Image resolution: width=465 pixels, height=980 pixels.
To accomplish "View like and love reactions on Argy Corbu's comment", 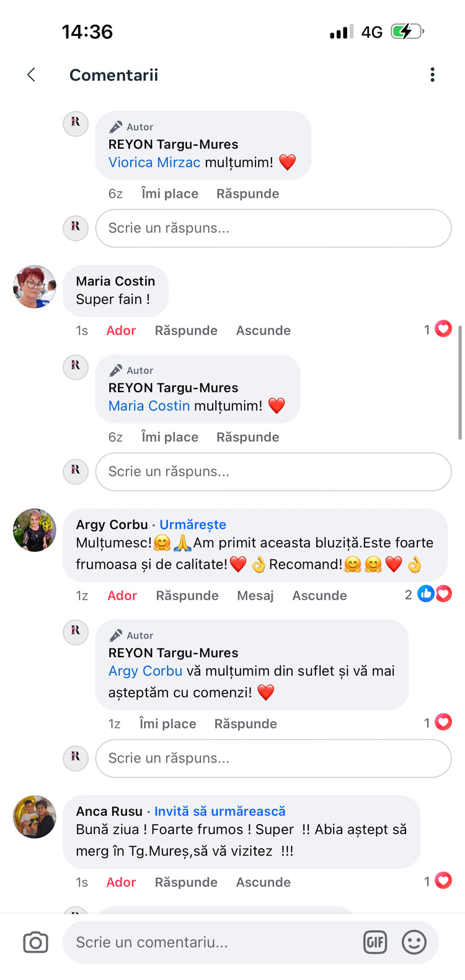I will click(x=428, y=594).
